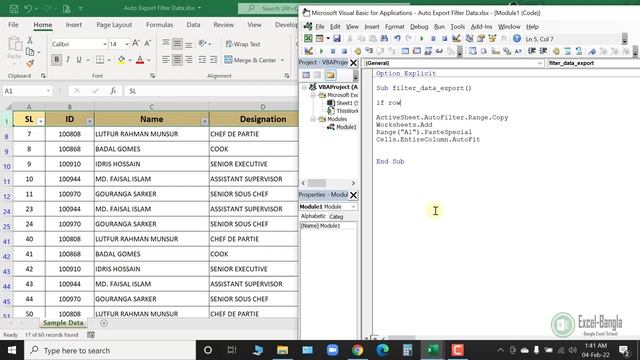Collapse the VBAProject root node

[x=304, y=87]
